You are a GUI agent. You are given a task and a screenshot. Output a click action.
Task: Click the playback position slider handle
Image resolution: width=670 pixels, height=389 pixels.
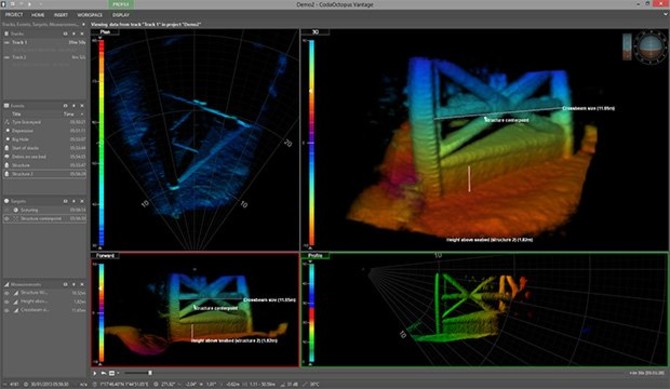(x=150, y=373)
